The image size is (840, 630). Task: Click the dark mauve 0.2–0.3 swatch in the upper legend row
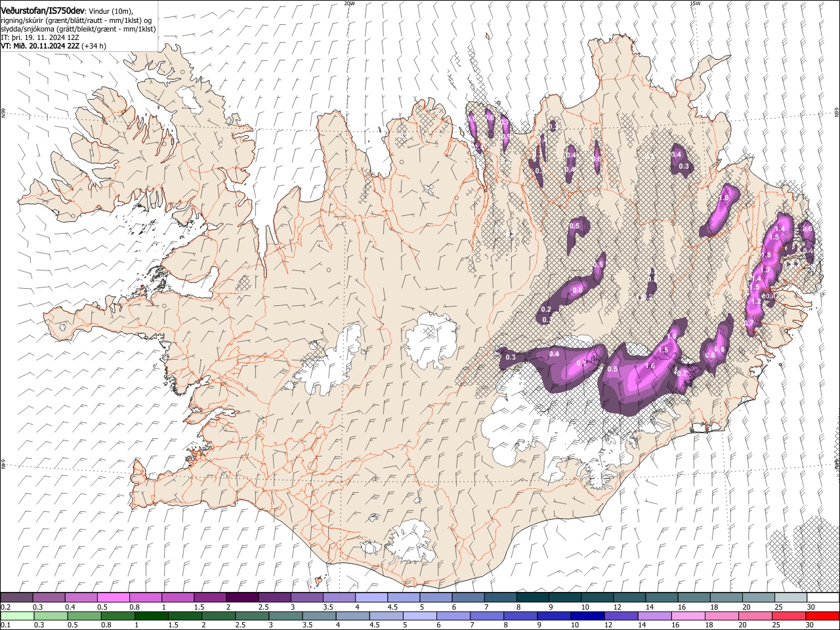tap(16, 598)
